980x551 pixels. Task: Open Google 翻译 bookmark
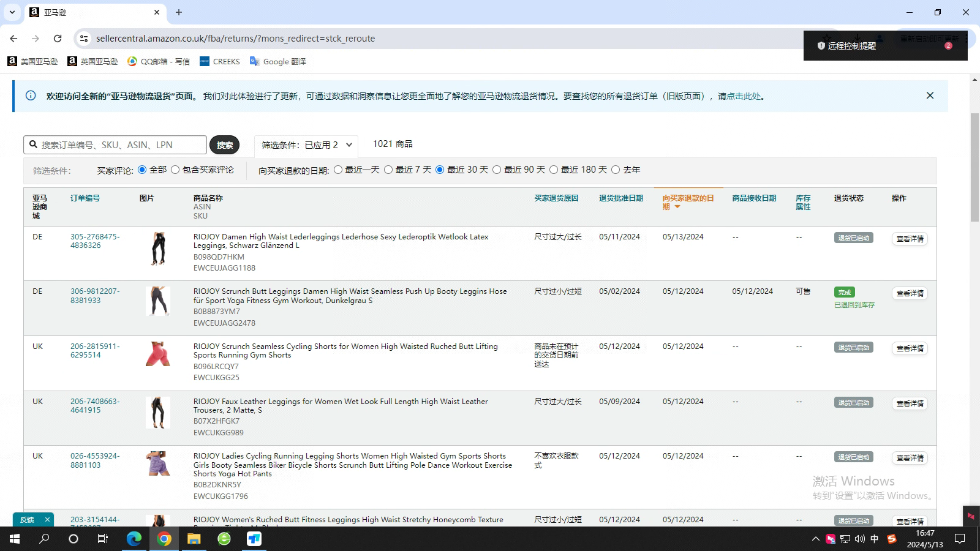pos(278,61)
